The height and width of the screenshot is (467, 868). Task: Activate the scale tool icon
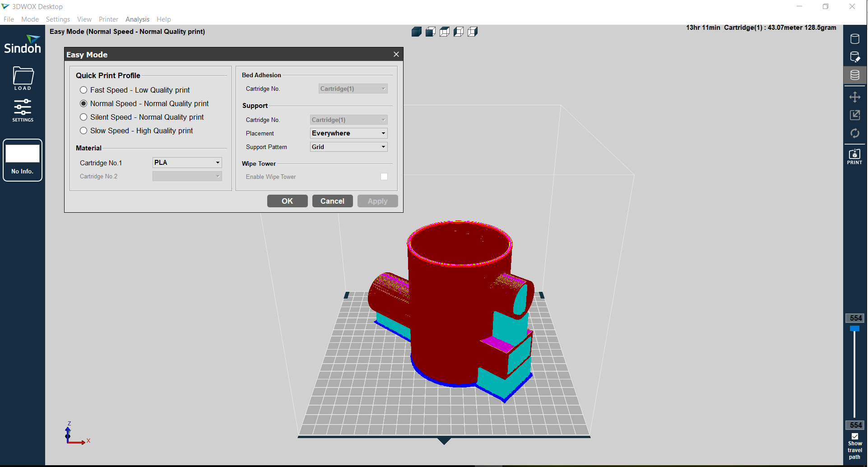[854, 115]
